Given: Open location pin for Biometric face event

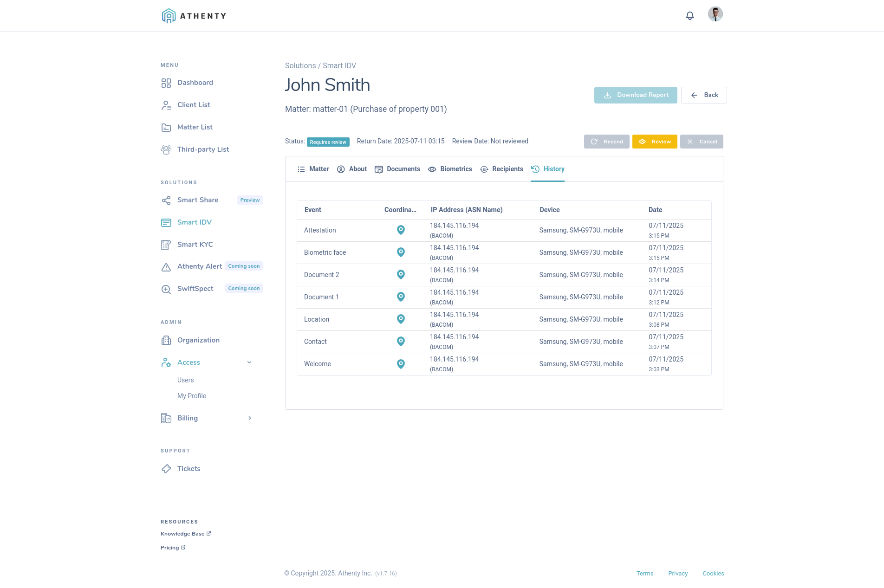Looking at the screenshot, I should pos(401,252).
